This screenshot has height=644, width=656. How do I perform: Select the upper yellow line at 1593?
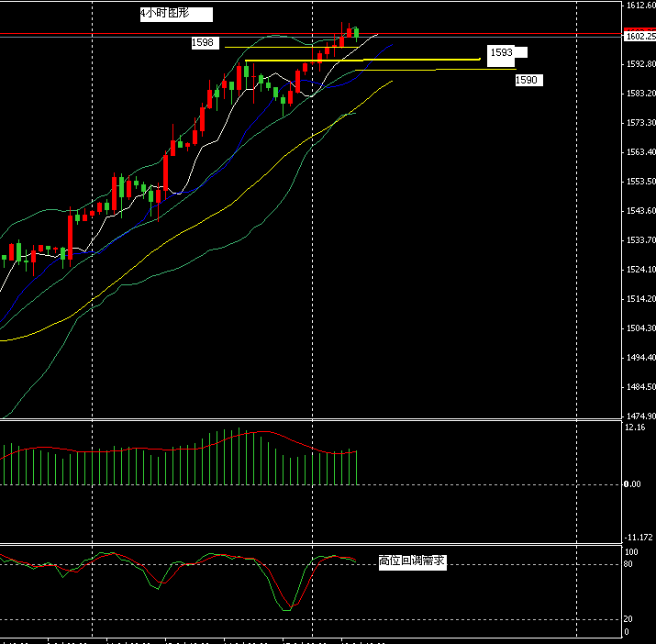(x=413, y=60)
